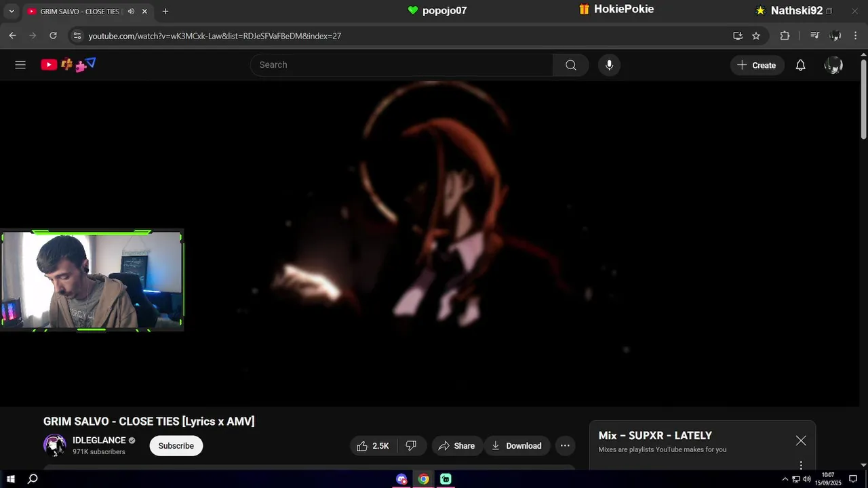
Task: Close the Mix – SUPXR – LATELY panel
Action: click(801, 441)
